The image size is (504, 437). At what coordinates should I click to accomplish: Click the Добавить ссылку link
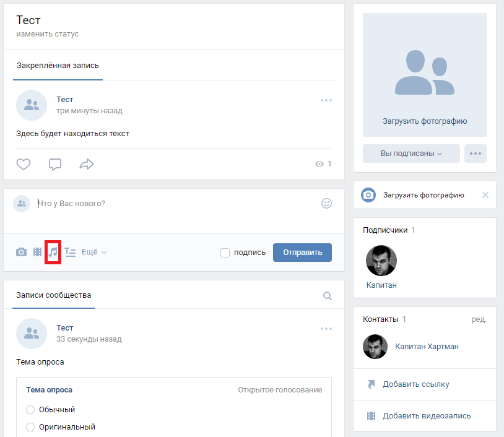(x=415, y=384)
